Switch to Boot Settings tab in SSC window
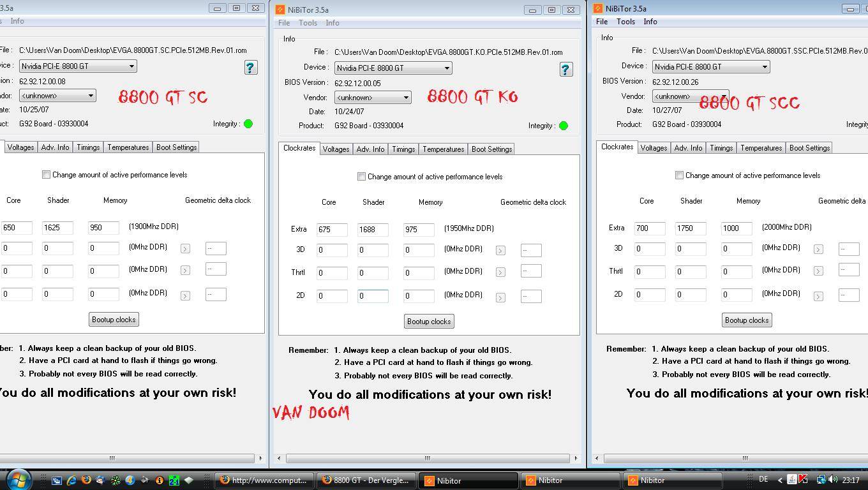 point(809,148)
